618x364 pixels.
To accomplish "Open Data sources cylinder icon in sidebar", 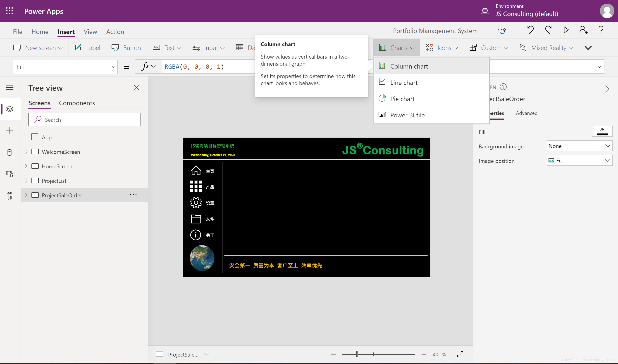I will pyautogui.click(x=10, y=152).
